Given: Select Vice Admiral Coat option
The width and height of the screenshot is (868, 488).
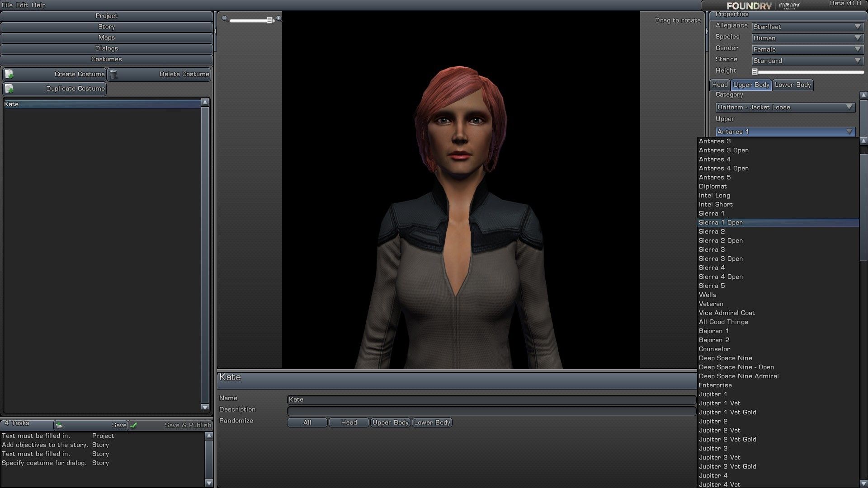Looking at the screenshot, I should point(778,313).
